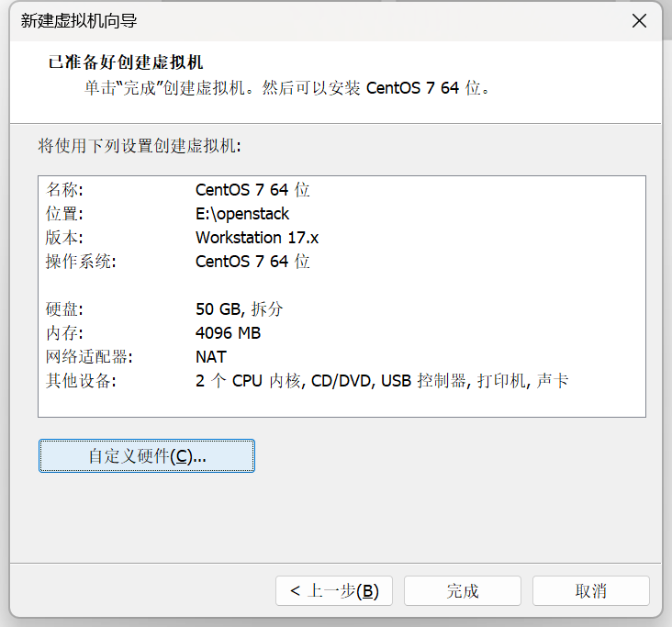Click the location value E:\openstack
The height and width of the screenshot is (627, 672).
(x=242, y=213)
